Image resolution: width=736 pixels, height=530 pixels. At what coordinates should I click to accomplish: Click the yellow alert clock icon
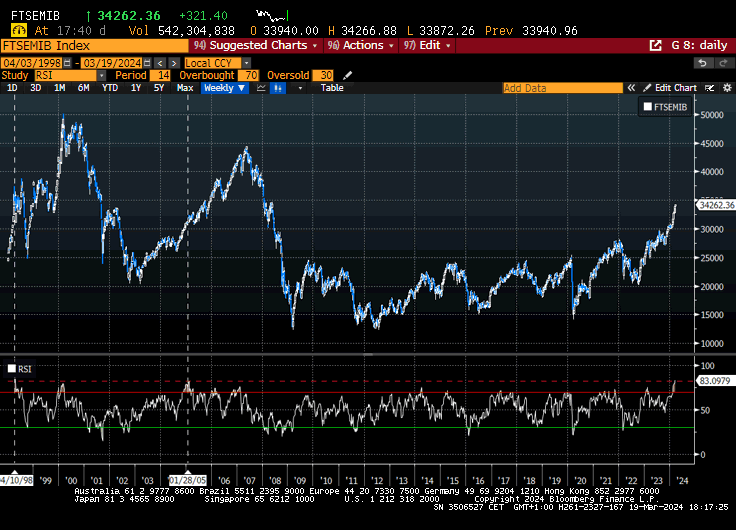click(19, 31)
